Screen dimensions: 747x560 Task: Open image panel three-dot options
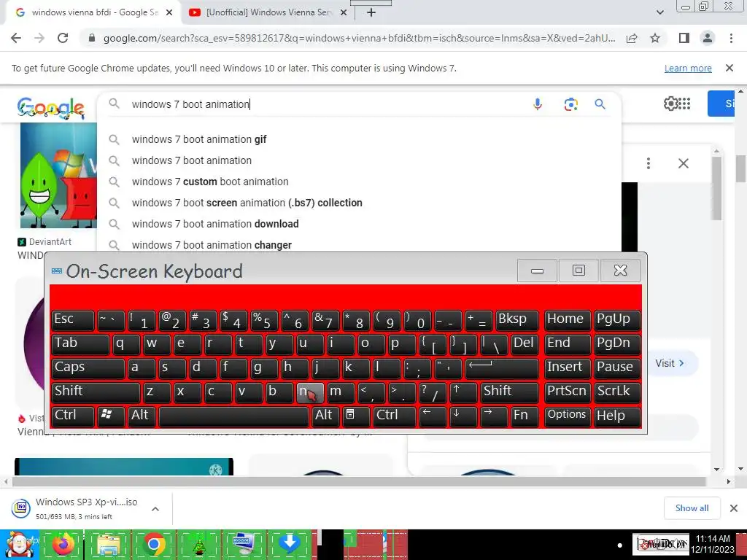[x=649, y=163]
